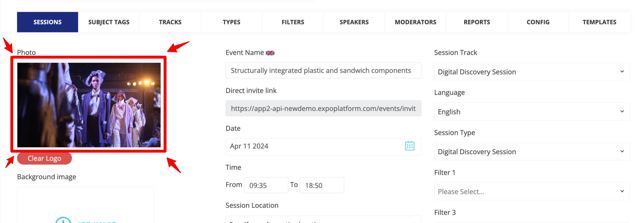Expand the Language dropdown
This screenshot has width=644, height=223.
(x=531, y=112)
